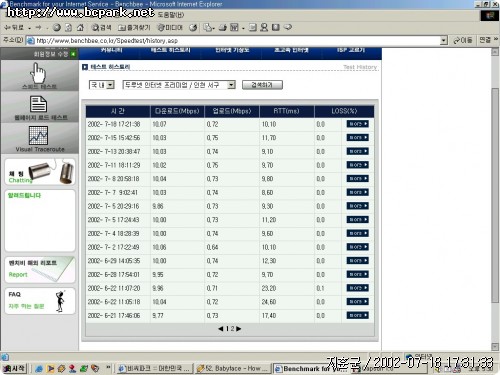Click the Forward arrow in the toolbar

point(38,28)
